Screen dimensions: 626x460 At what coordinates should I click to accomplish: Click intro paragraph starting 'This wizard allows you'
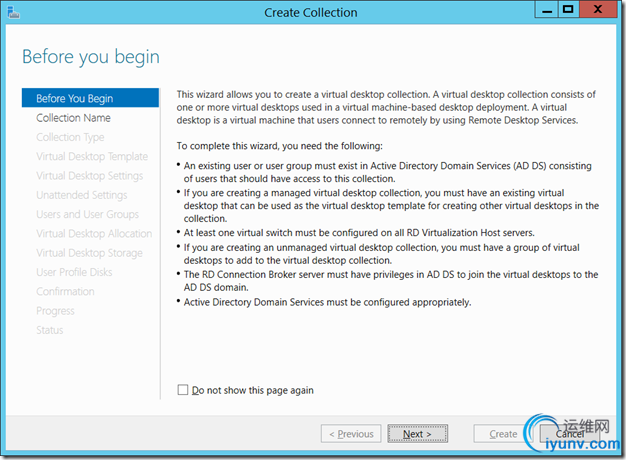tap(386, 107)
